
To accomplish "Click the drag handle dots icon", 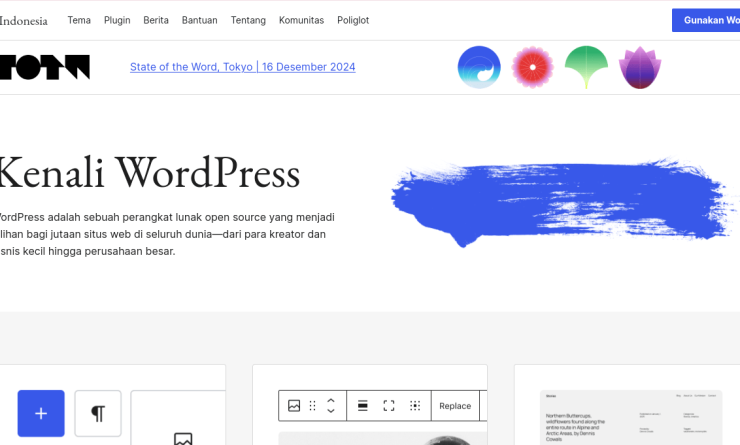I will tap(312, 406).
